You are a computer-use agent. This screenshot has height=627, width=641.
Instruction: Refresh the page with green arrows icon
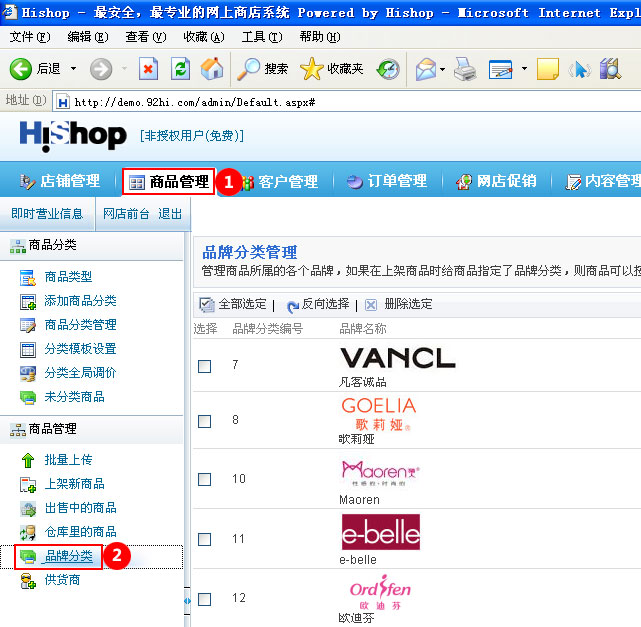click(180, 69)
